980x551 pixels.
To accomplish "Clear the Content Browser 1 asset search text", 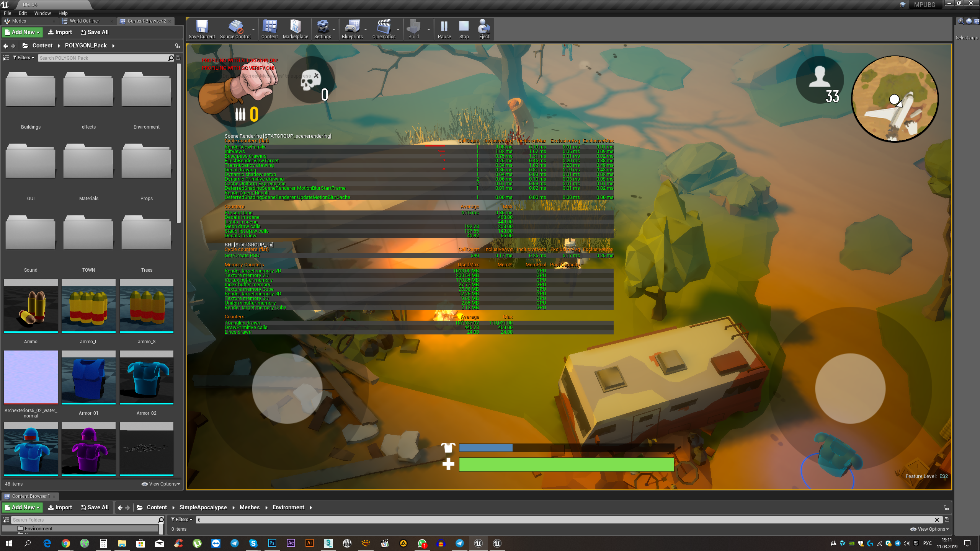I will click(937, 520).
